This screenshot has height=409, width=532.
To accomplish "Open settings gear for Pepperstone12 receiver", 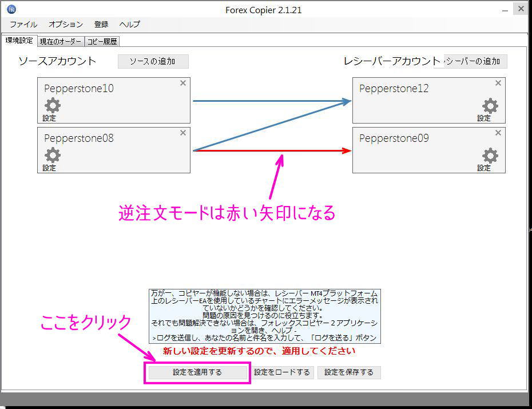I will (490, 106).
